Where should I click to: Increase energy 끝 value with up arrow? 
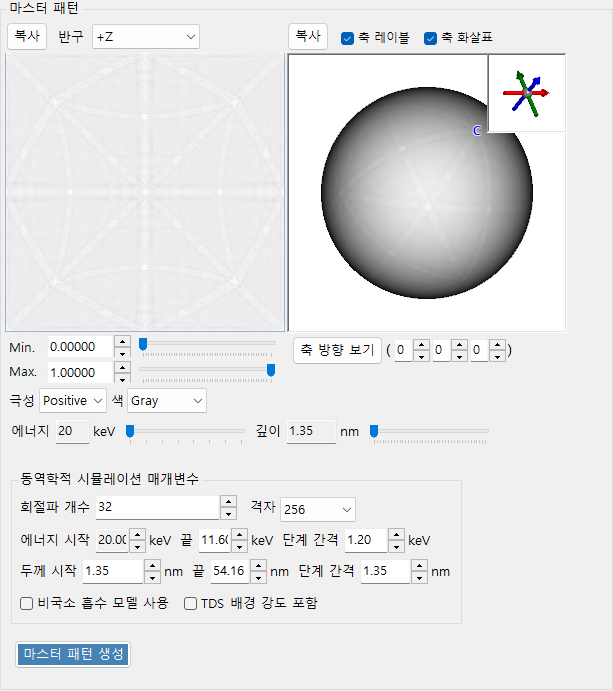pos(239,535)
